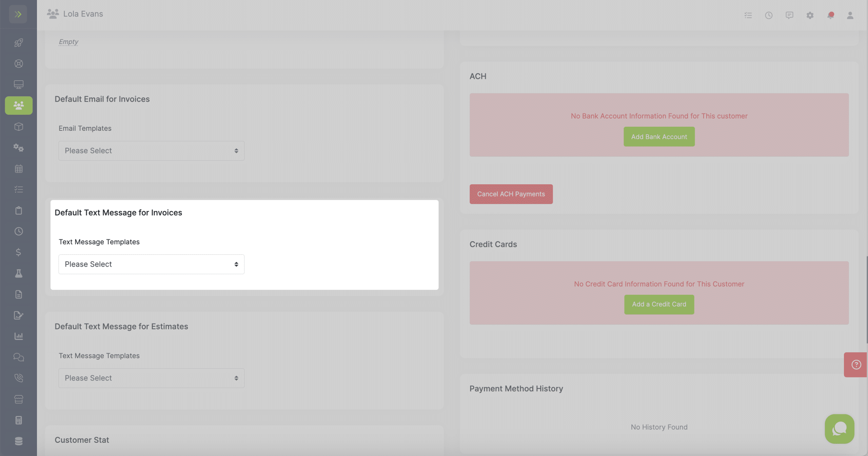Open Text Message Templates dropdown for Invoices
The image size is (868, 456).
click(x=151, y=264)
